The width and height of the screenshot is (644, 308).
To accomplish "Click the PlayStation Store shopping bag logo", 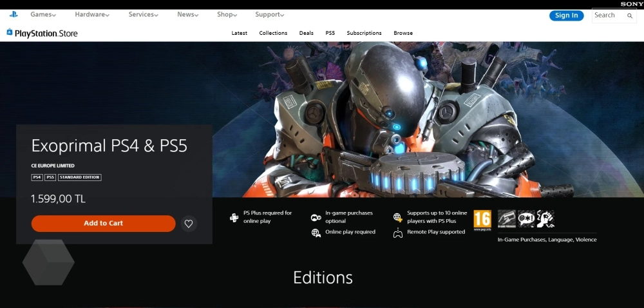I will pyautogui.click(x=10, y=33).
